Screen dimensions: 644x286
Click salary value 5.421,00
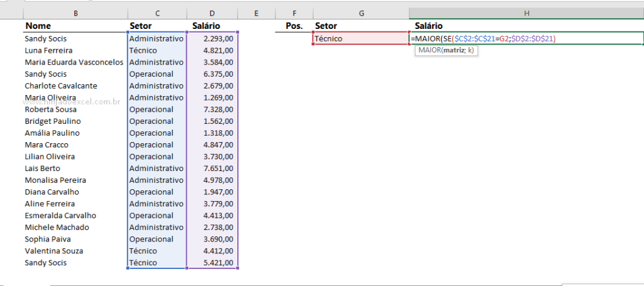pyautogui.click(x=218, y=263)
